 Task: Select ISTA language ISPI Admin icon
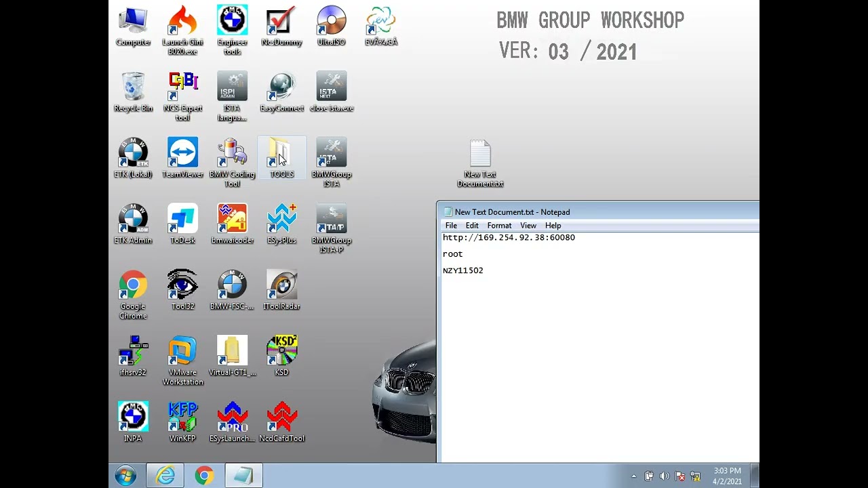pos(232,97)
